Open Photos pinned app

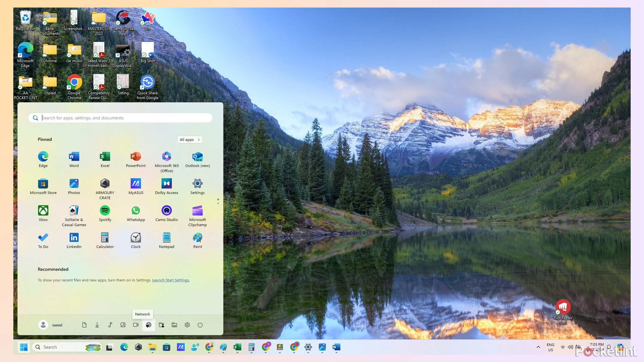click(74, 186)
